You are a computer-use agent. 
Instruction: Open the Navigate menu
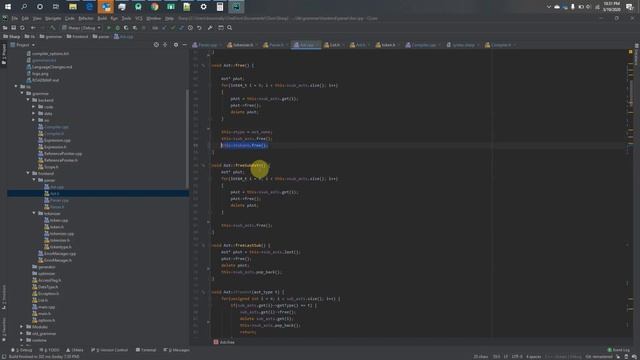point(53,18)
